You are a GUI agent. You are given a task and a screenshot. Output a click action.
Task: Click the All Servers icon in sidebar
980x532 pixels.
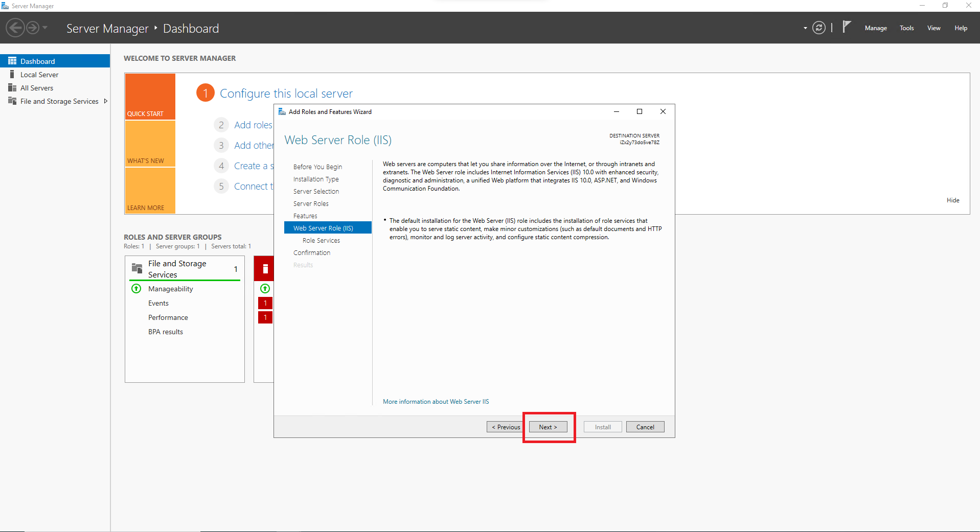12,87
